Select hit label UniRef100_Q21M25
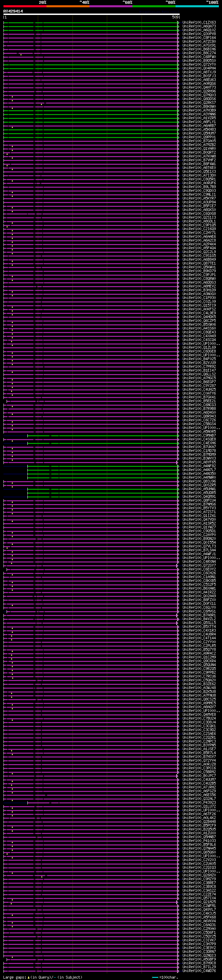222x980 pixels. (x=199, y=902)
